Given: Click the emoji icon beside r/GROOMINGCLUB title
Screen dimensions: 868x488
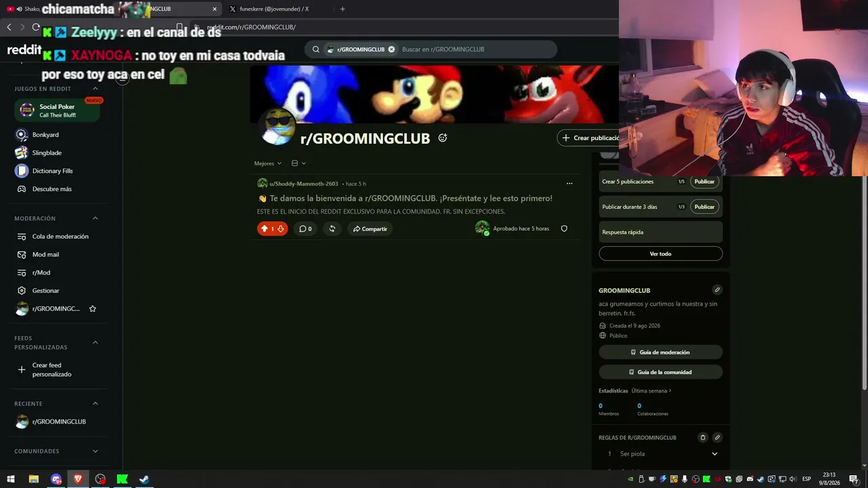Looking at the screenshot, I should 443,138.
